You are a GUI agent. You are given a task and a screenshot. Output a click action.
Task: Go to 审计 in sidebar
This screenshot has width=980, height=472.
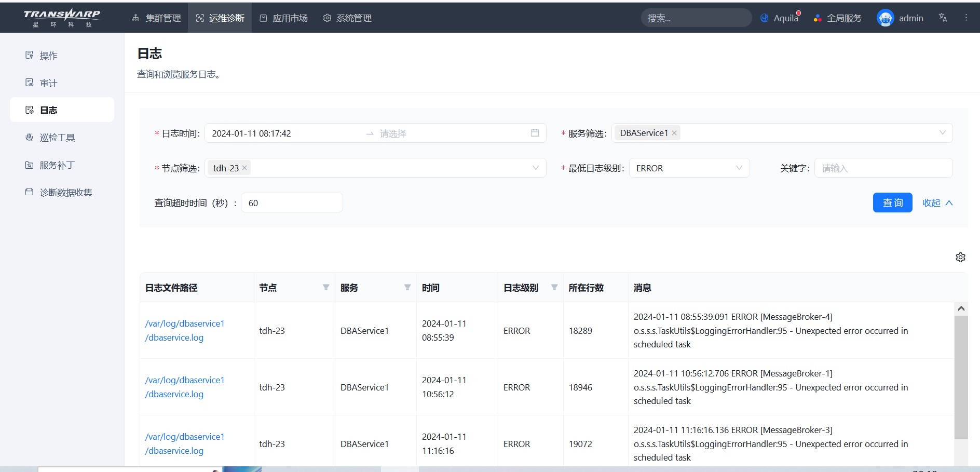click(x=62, y=83)
